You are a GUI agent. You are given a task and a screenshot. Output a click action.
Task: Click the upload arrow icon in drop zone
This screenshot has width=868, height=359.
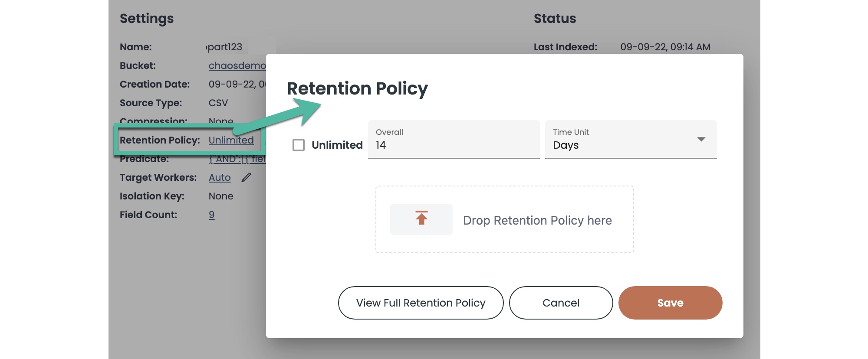pos(421,219)
